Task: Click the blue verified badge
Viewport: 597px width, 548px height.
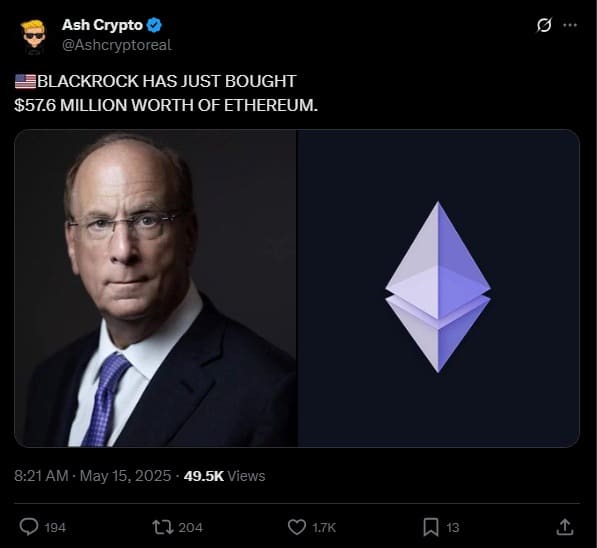Action: point(154,26)
